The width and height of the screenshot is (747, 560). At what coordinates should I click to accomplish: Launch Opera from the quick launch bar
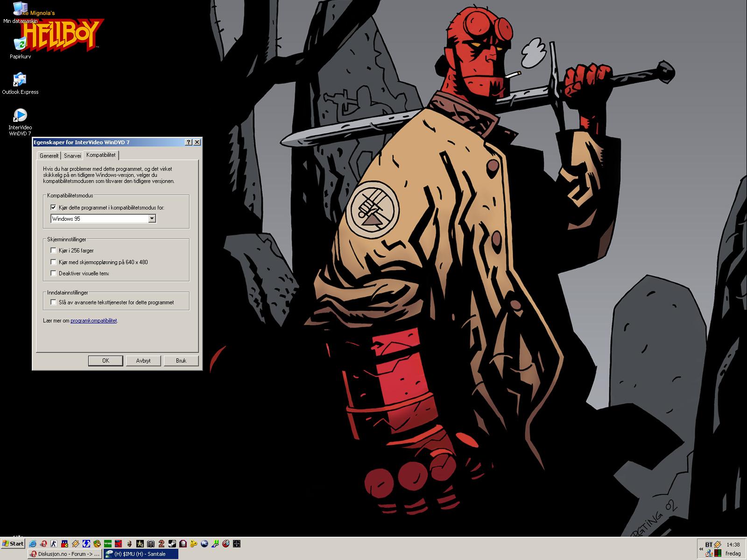(x=43, y=544)
